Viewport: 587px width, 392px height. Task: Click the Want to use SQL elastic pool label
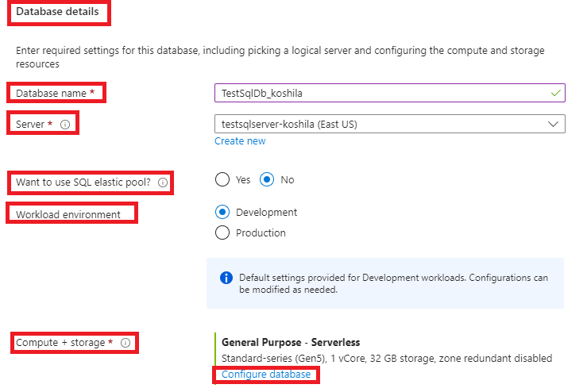pos(83,182)
